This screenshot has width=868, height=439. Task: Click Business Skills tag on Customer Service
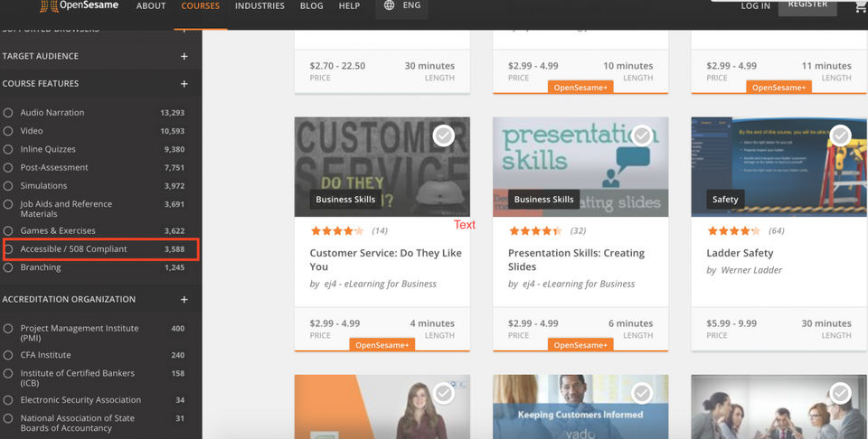(x=345, y=200)
